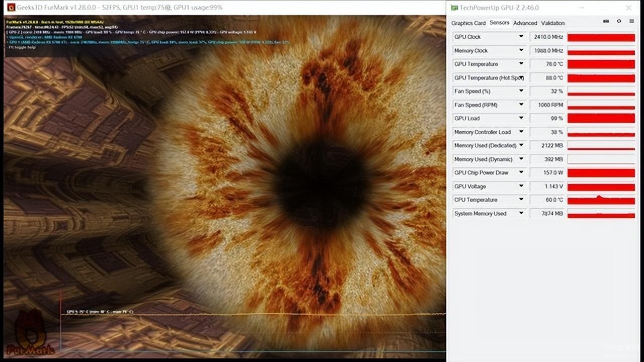Viewport: 644px width, 362px height.
Task: Open the GPU Load sensor dropdown
Action: tap(521, 118)
